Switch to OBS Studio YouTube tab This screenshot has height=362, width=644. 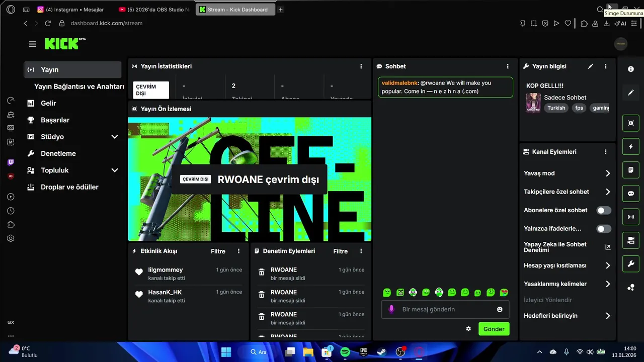click(x=153, y=10)
